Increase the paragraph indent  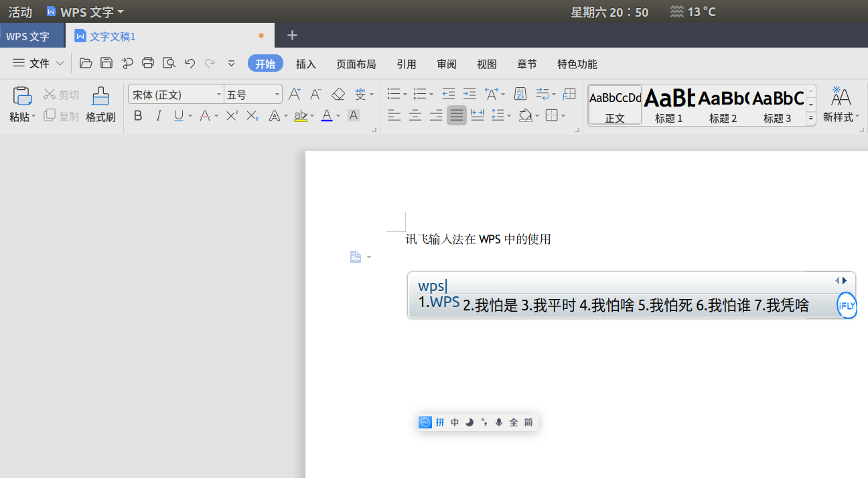point(469,95)
